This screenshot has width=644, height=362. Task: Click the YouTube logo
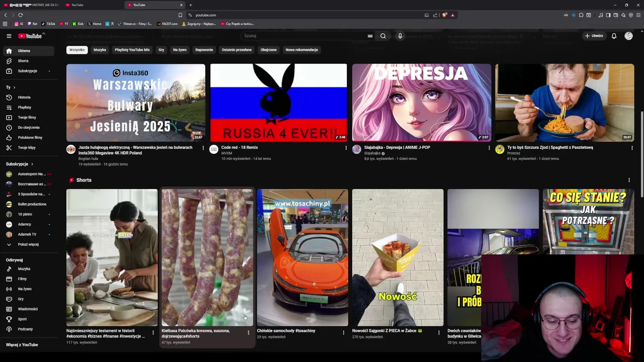[x=31, y=36]
